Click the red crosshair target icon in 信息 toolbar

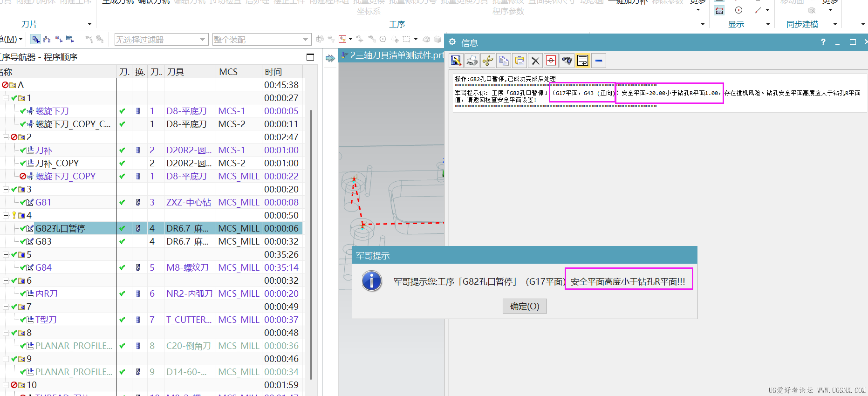551,61
